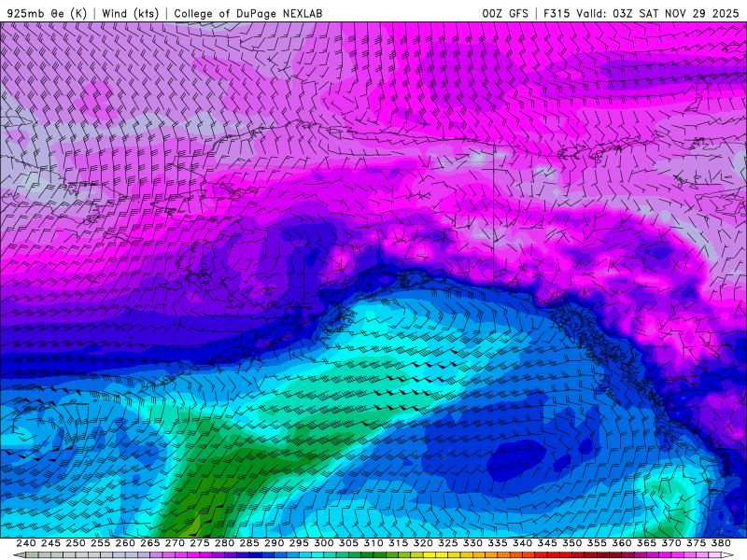Select the 240 value on the legend scale
The image size is (747, 560).
tap(26, 543)
